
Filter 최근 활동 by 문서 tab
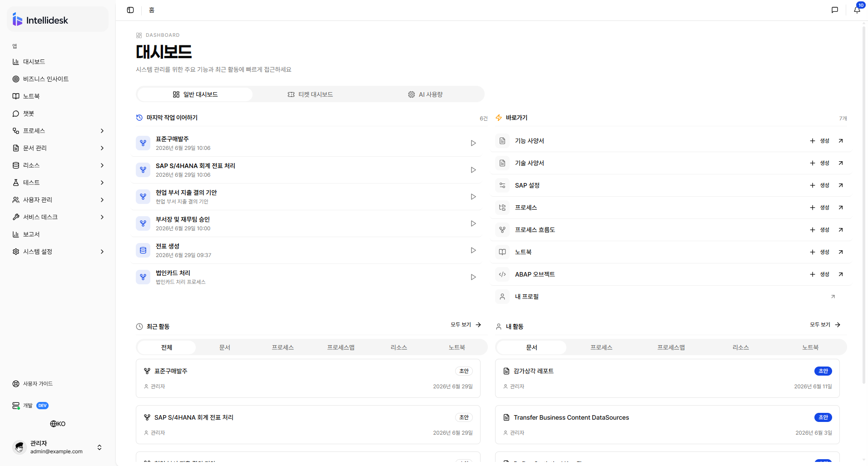(225, 347)
